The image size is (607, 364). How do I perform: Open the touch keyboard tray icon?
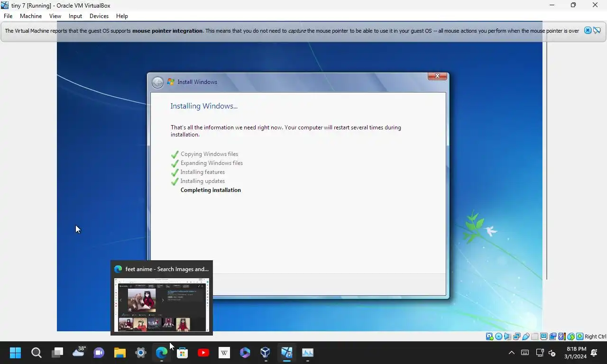(525, 353)
